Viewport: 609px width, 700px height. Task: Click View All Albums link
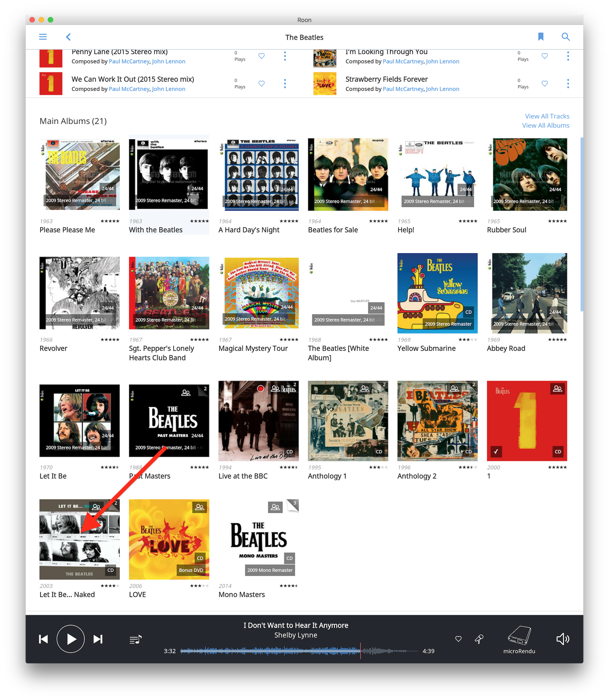tap(546, 125)
